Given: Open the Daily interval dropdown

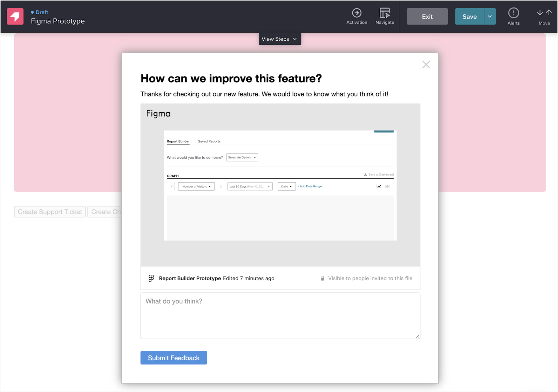Looking at the screenshot, I should tap(287, 187).
